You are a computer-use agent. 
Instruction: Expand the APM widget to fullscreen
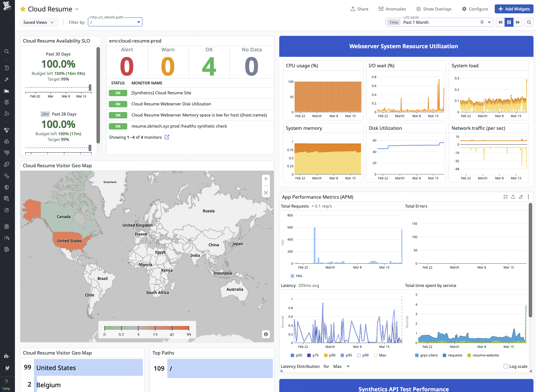506,197
